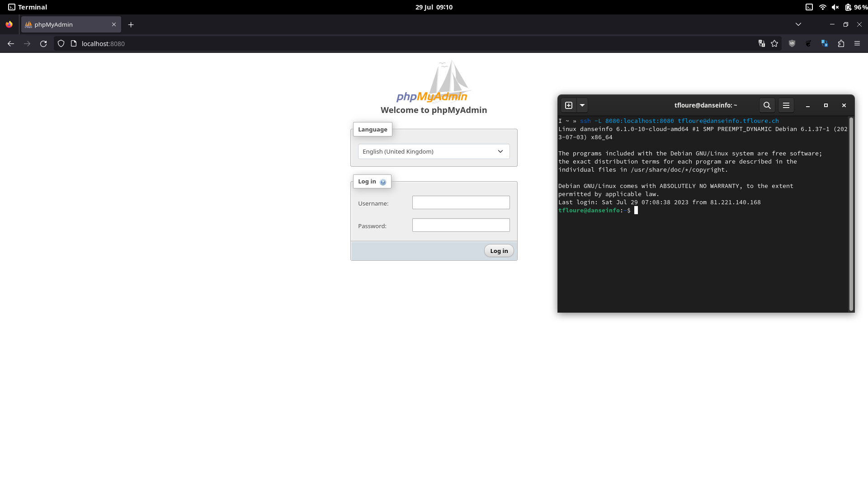Open terminal new-tab dropdown arrow
Screen dimensions: 868x488
(x=582, y=105)
